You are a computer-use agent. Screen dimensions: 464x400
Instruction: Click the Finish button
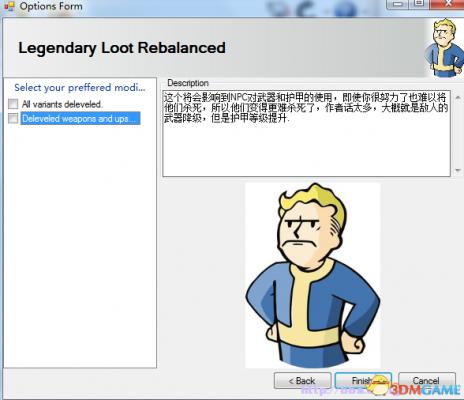click(363, 380)
